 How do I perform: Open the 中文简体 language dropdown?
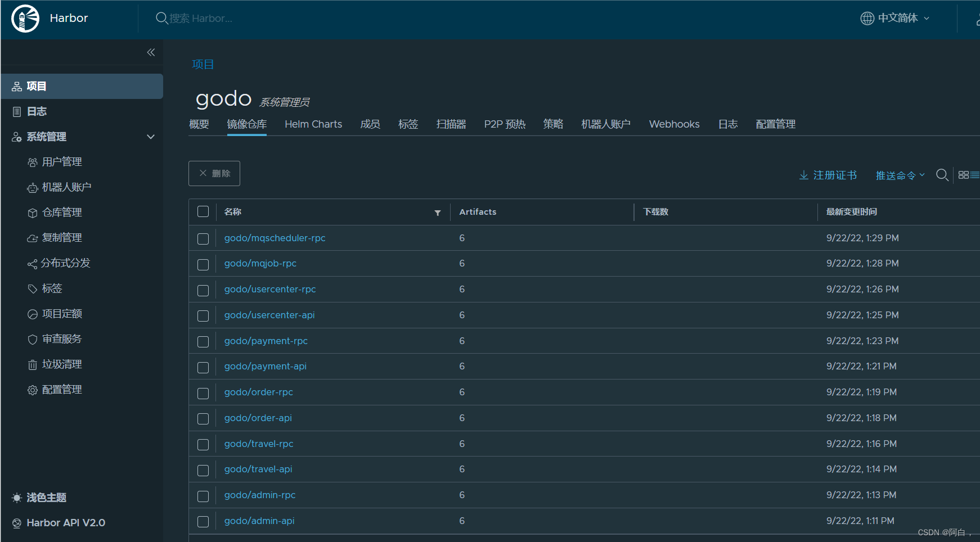[895, 18]
